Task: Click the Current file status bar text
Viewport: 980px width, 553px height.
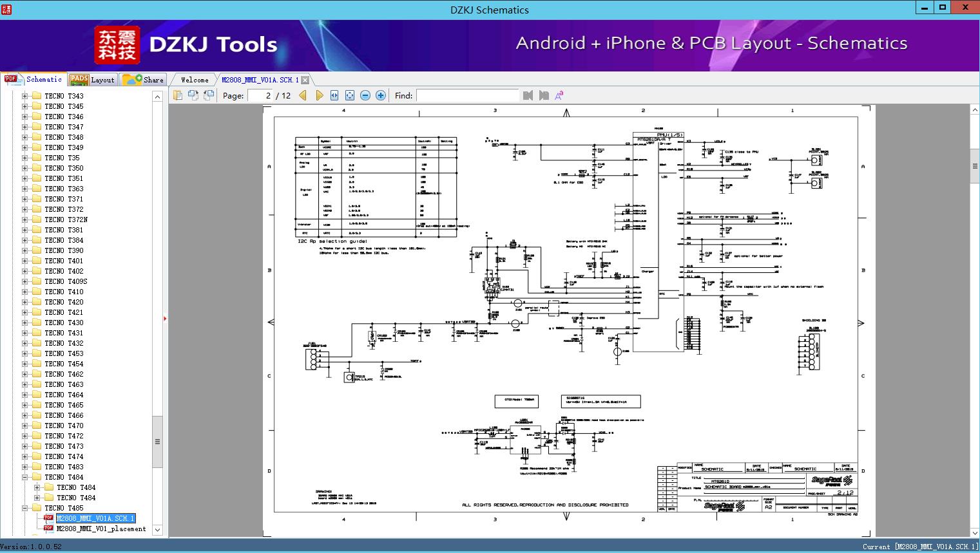Action: 920,547
